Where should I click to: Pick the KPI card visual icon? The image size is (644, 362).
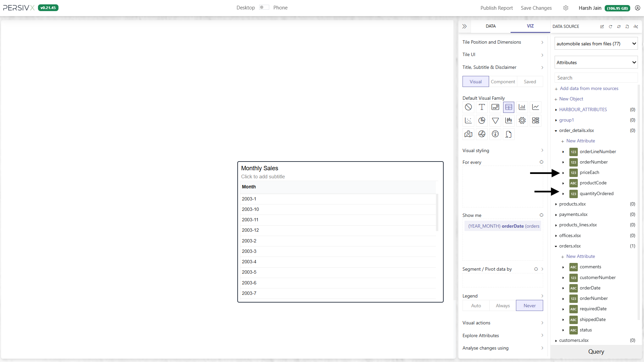click(x=495, y=107)
